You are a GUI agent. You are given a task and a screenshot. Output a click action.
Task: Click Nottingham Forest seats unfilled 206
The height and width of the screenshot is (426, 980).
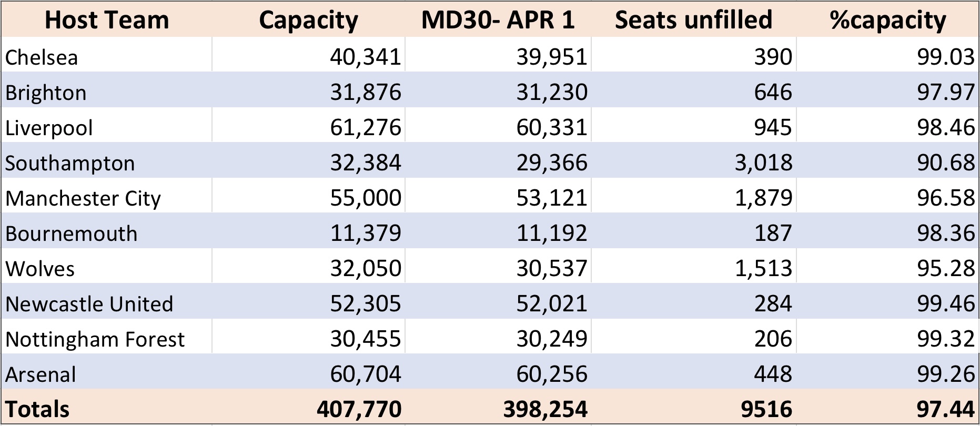click(x=773, y=339)
